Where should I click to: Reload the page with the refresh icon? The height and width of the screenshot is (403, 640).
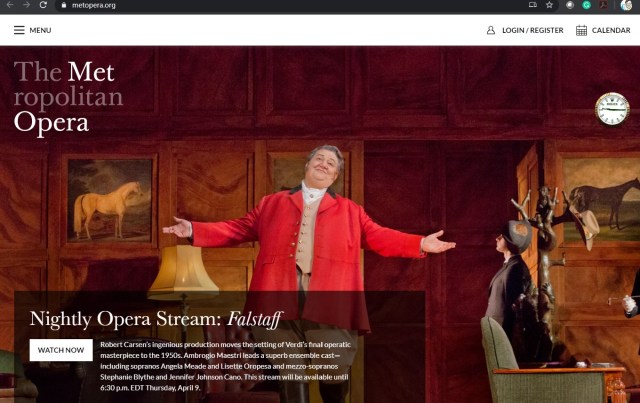43,5
